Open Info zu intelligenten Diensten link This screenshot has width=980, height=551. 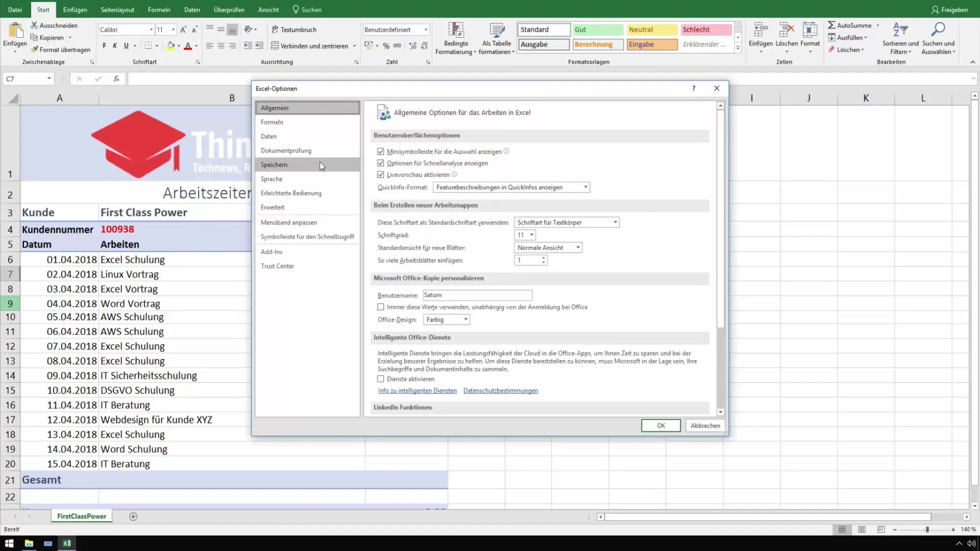(x=416, y=390)
